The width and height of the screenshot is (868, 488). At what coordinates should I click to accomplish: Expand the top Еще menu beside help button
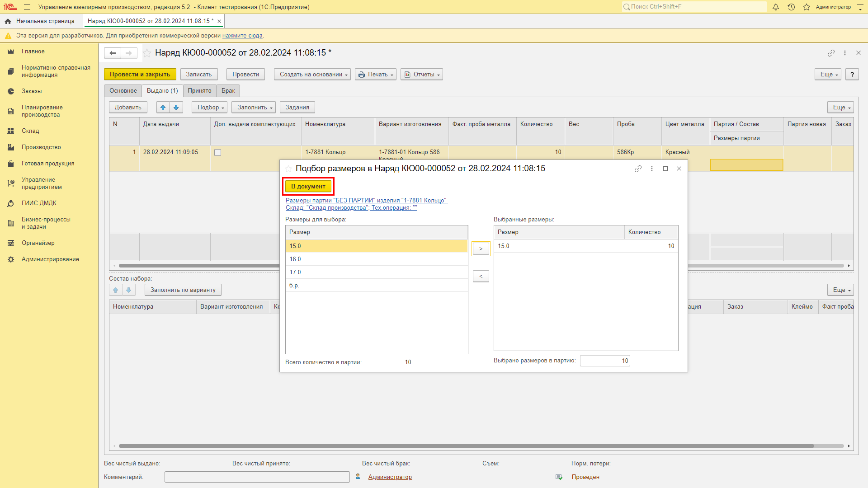(828, 75)
